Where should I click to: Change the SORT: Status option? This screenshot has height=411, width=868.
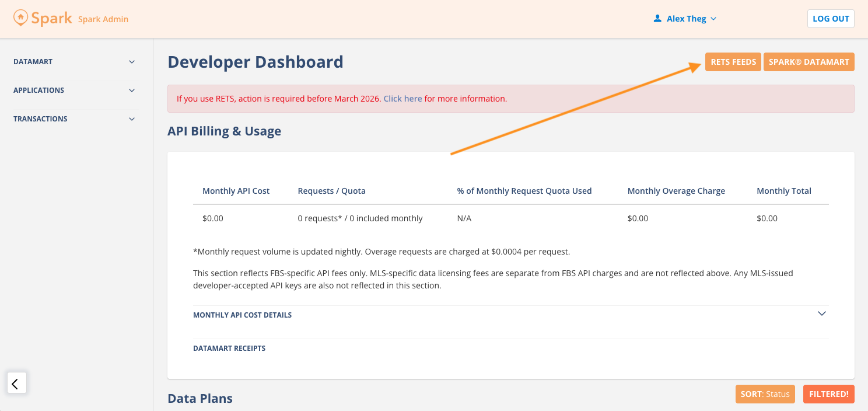coord(765,394)
